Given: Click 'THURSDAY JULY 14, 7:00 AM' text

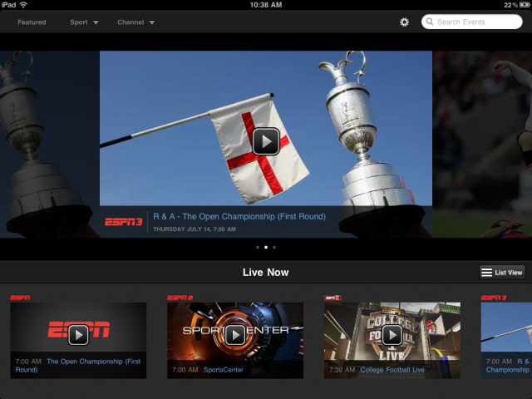Looking at the screenshot, I should 195,229.
